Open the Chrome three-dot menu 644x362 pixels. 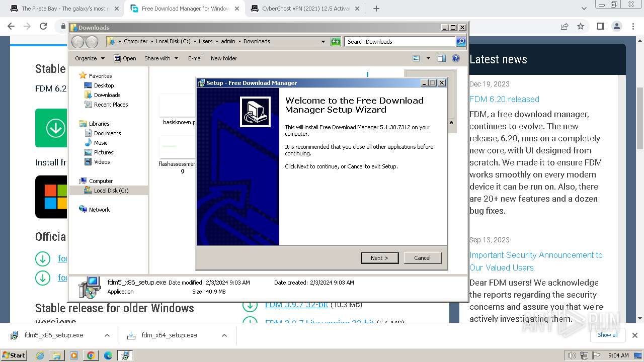(632, 26)
